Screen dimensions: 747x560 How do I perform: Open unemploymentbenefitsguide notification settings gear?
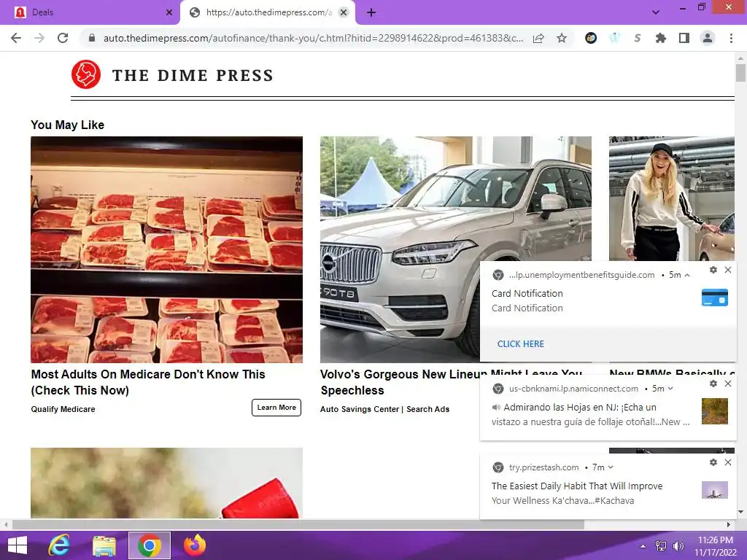(713, 270)
